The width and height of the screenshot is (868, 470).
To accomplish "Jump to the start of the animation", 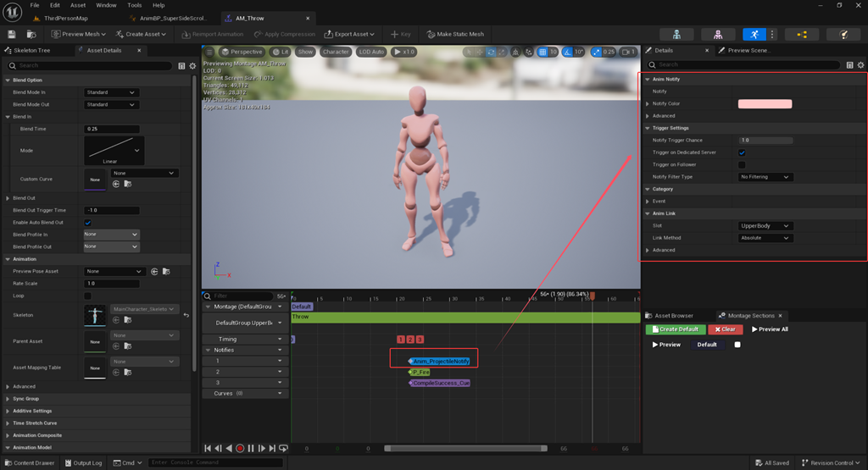I will pos(208,449).
